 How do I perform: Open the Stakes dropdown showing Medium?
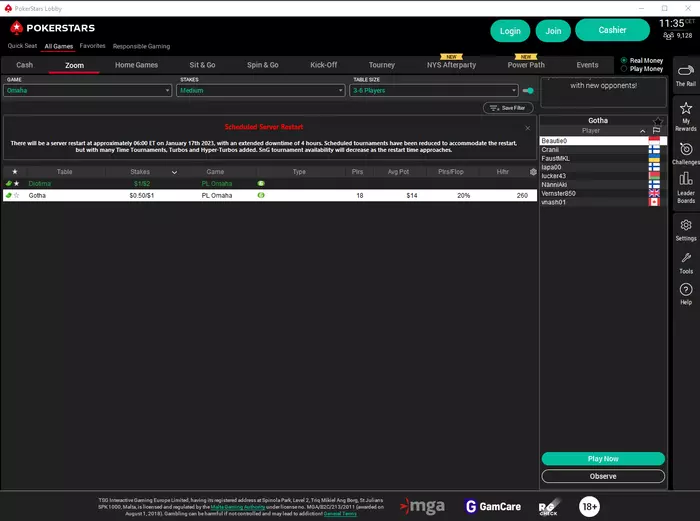(x=261, y=91)
